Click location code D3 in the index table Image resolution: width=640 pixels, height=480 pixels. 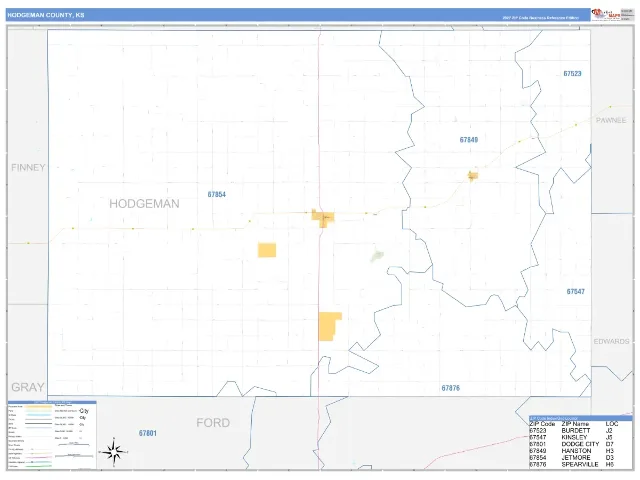pyautogui.click(x=609, y=458)
